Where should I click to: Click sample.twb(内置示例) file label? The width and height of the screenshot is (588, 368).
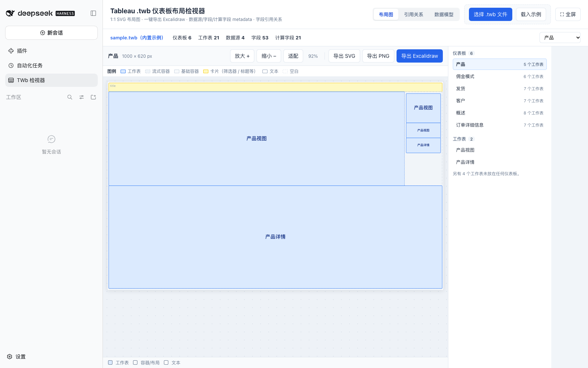(x=137, y=38)
